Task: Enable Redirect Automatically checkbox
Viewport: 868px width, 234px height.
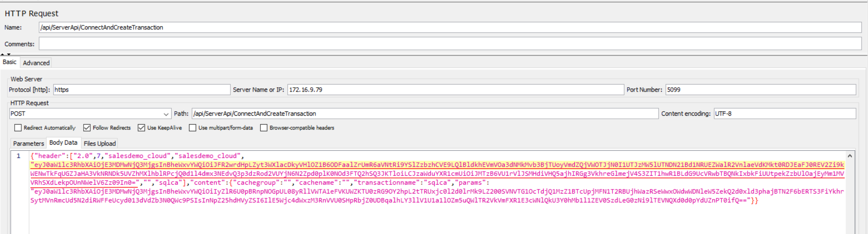Action: [18, 128]
